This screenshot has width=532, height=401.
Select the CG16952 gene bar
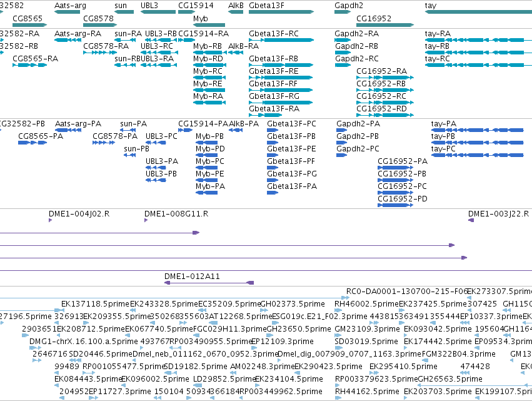[385, 25]
